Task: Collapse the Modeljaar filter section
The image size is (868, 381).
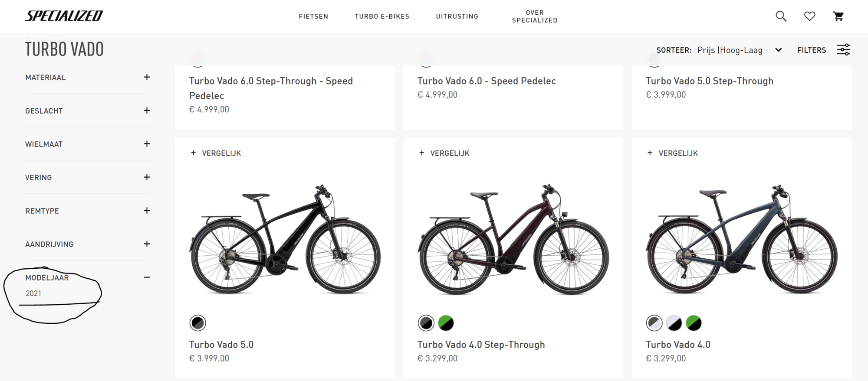Action: (147, 277)
